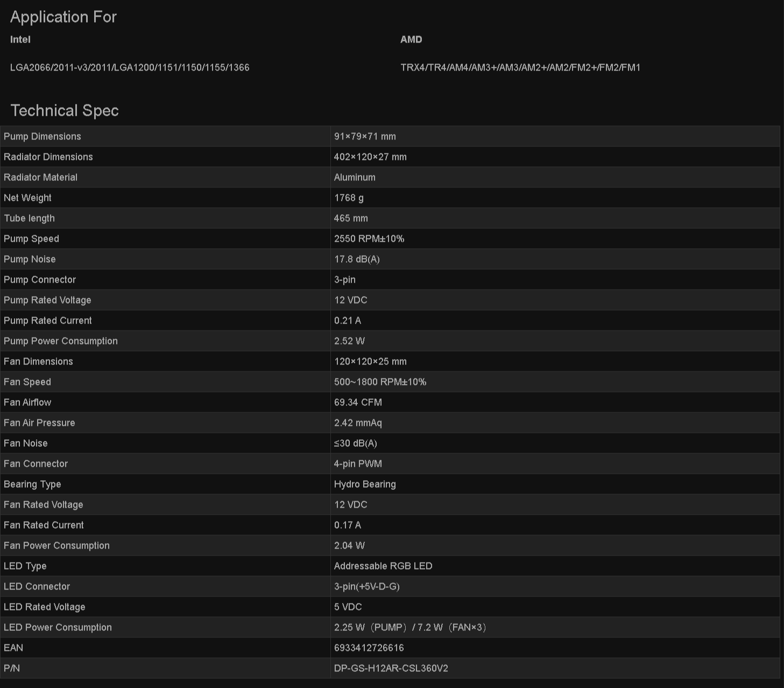Select the AMD TRX4/AM4 socket list

coord(520,67)
